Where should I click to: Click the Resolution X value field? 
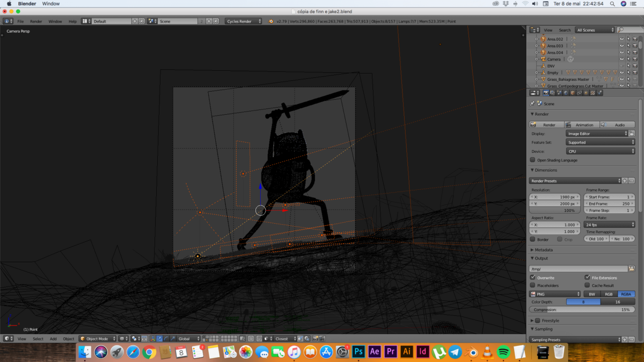[555, 197]
